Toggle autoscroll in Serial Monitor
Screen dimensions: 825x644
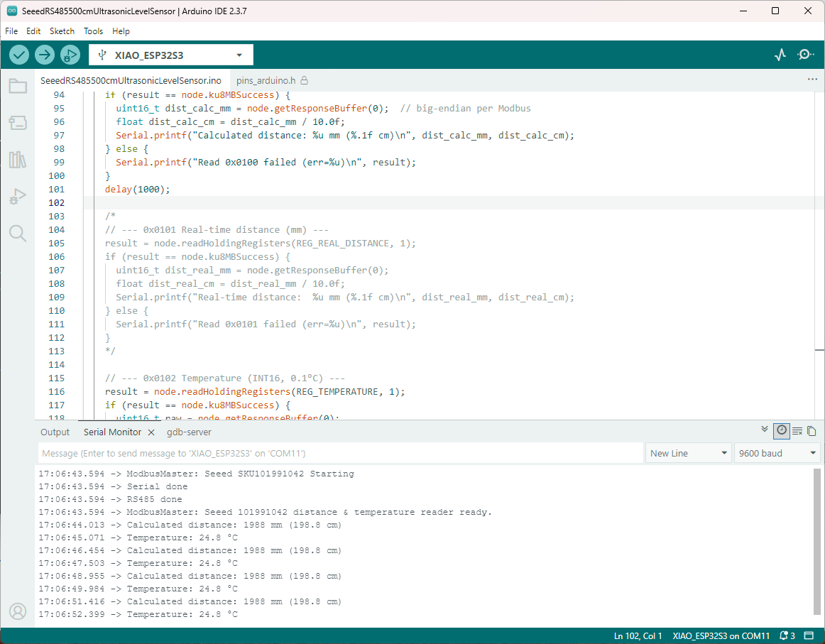click(x=765, y=430)
